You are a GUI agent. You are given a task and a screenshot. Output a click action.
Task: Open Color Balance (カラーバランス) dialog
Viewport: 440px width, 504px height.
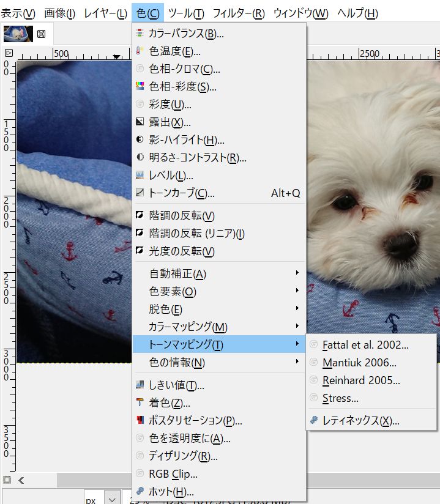(x=218, y=34)
